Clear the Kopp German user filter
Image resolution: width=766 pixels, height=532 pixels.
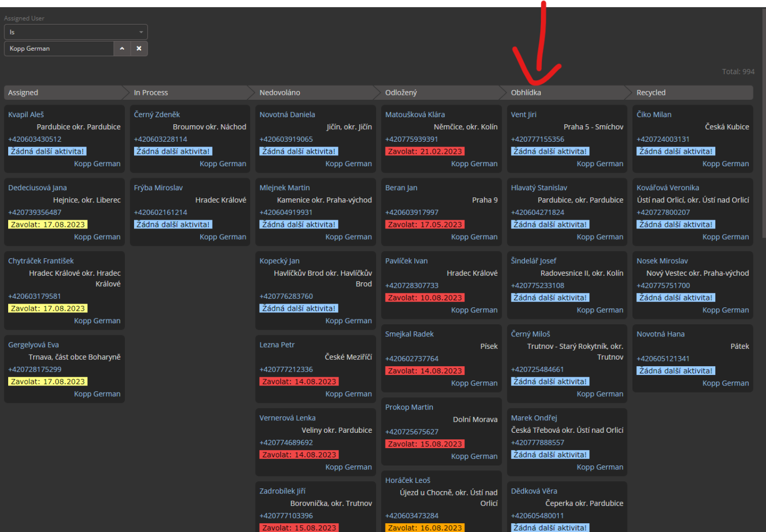[139, 49]
